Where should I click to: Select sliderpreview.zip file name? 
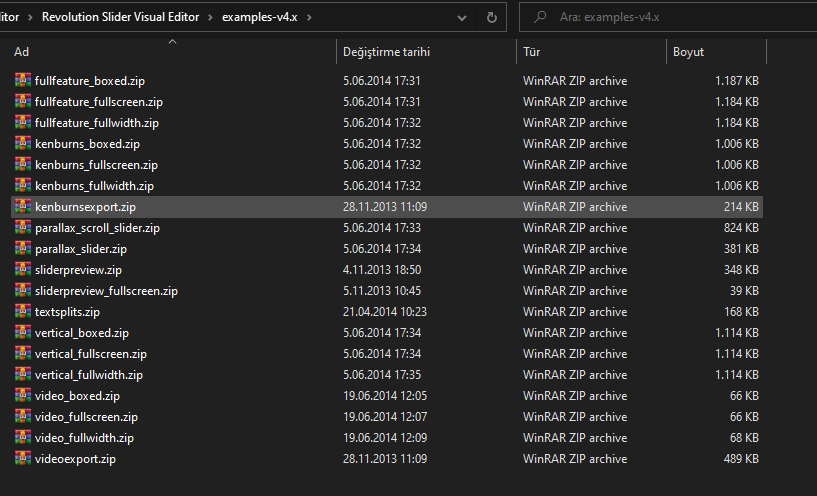click(78, 270)
